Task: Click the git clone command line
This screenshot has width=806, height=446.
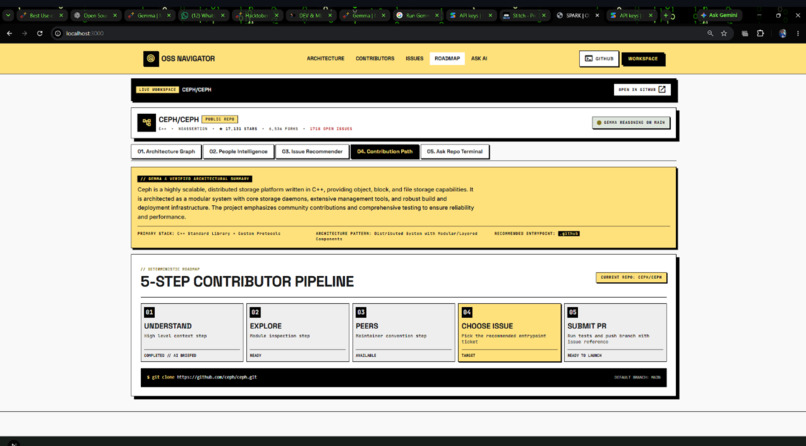Action: [202, 377]
